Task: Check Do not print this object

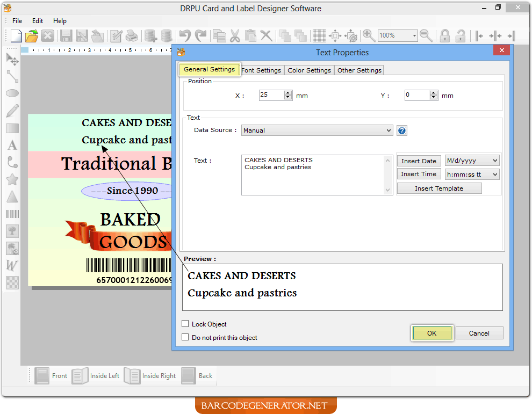Action: point(185,337)
